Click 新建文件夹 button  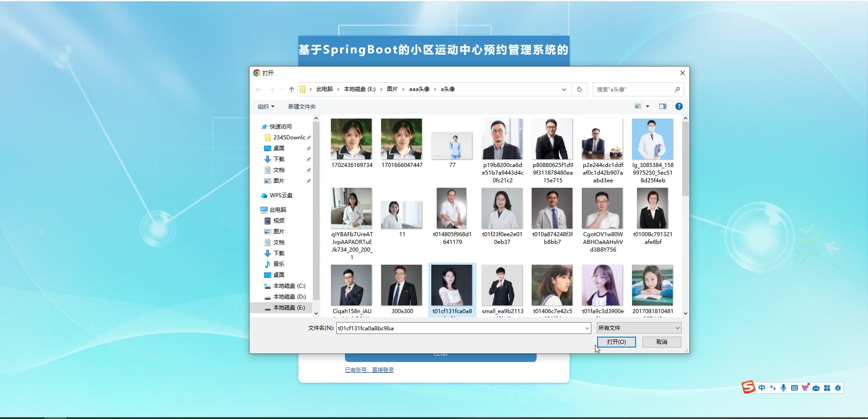click(302, 107)
